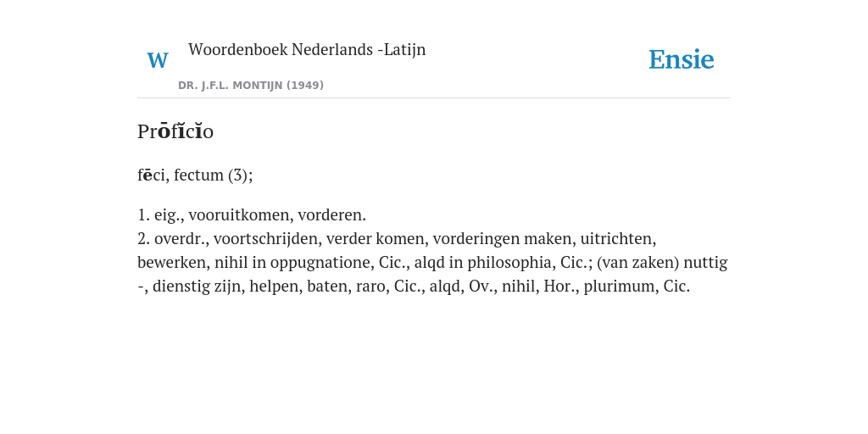Click the word 'voortschrijden'
This screenshot has height=434, width=868.
(x=265, y=238)
